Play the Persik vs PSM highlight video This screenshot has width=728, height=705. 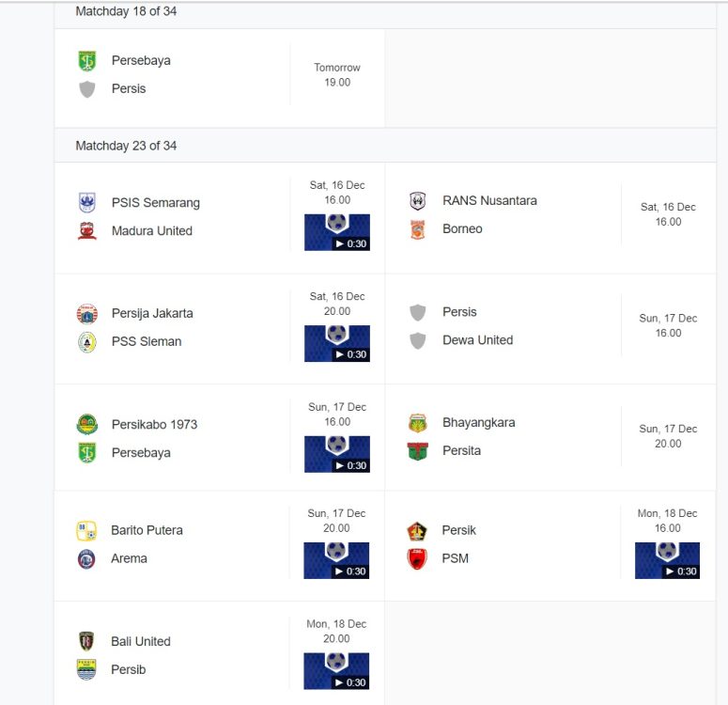667,560
